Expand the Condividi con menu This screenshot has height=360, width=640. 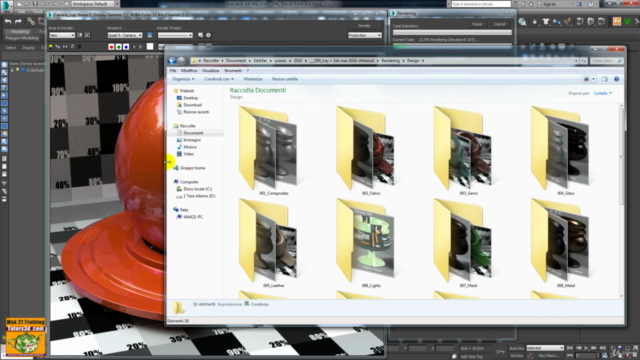[x=219, y=79]
